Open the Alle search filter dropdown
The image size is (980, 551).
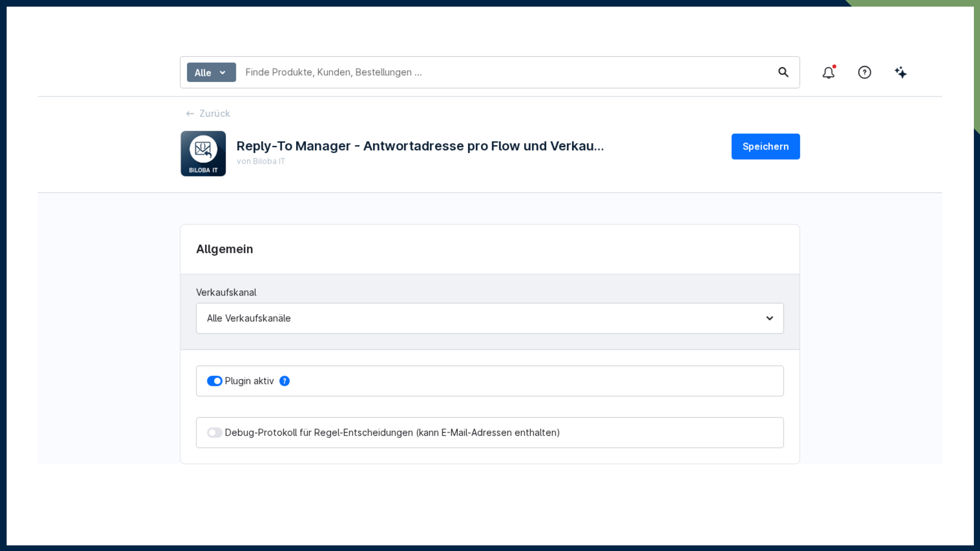(x=211, y=72)
